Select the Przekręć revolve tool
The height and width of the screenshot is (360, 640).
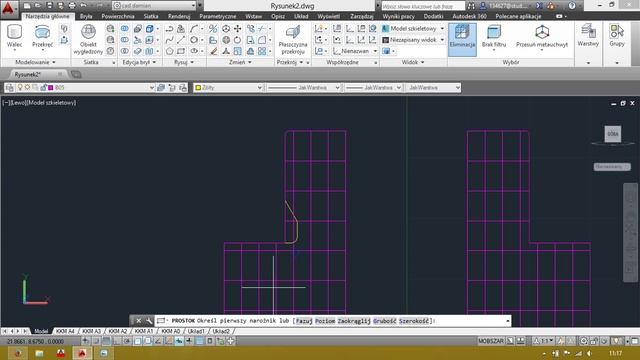(x=42, y=37)
